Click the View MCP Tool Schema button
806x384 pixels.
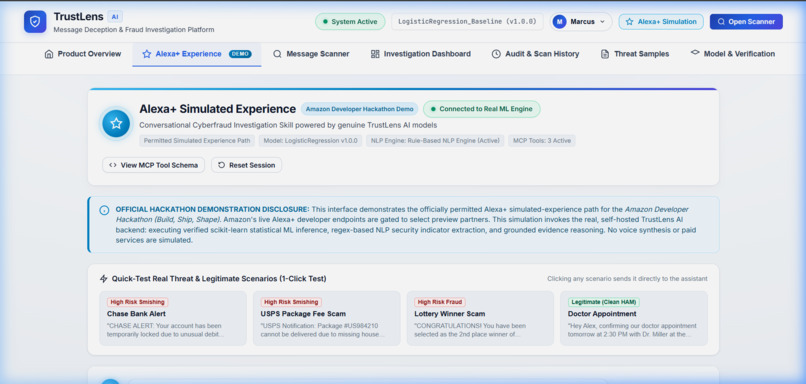click(x=154, y=165)
